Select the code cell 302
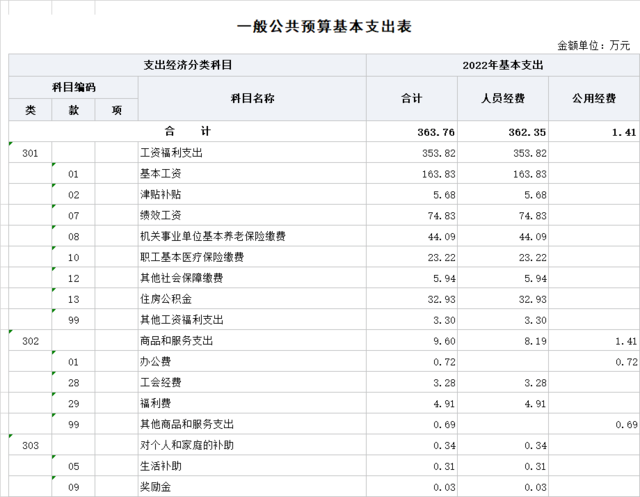Image resolution: width=640 pixels, height=497 pixels. (x=30, y=341)
